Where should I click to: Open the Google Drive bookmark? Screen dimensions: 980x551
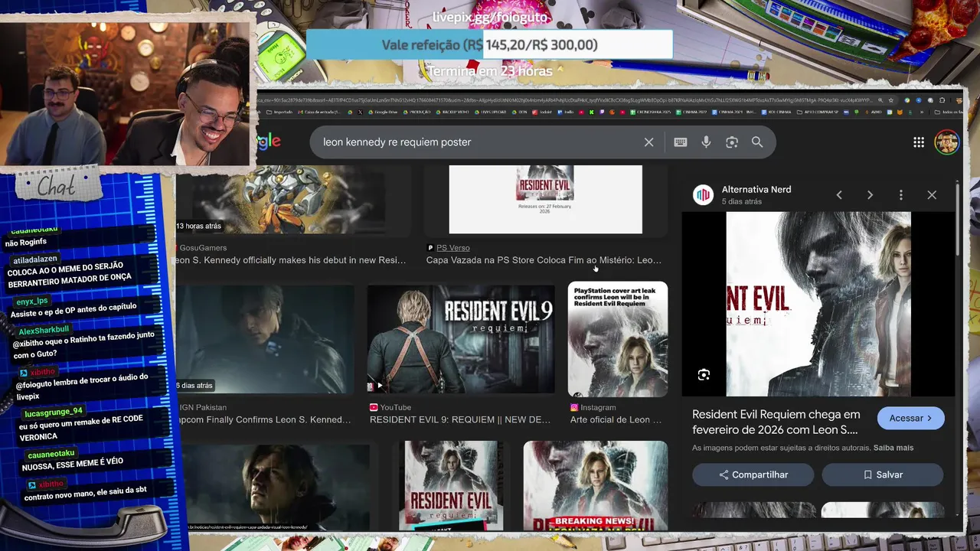(383, 112)
